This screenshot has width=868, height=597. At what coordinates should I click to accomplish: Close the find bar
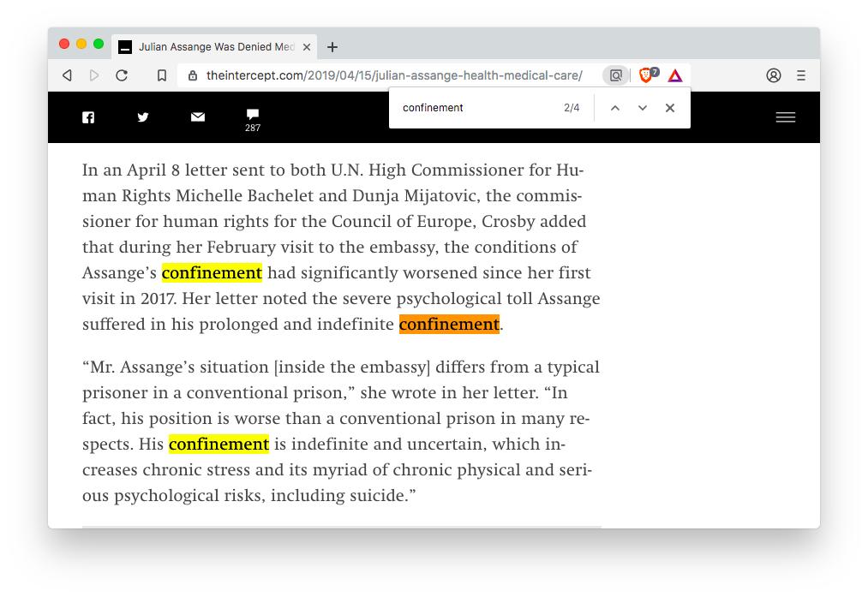(670, 108)
